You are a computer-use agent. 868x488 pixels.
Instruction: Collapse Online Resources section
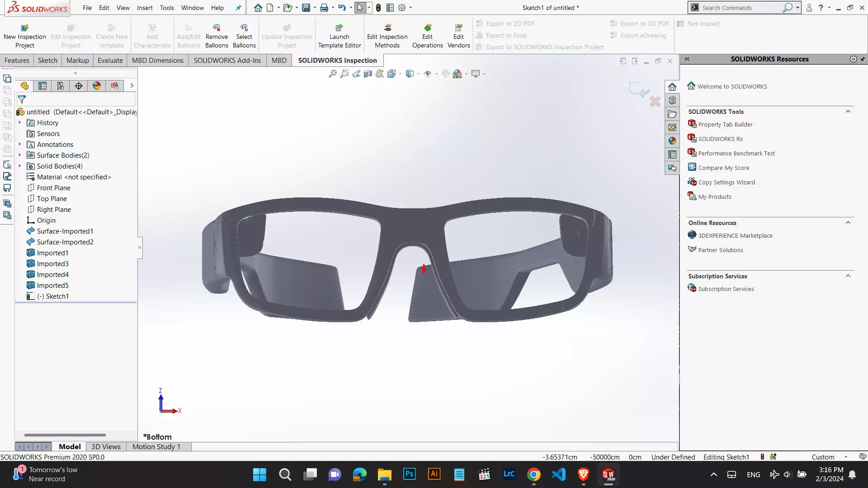[848, 223]
